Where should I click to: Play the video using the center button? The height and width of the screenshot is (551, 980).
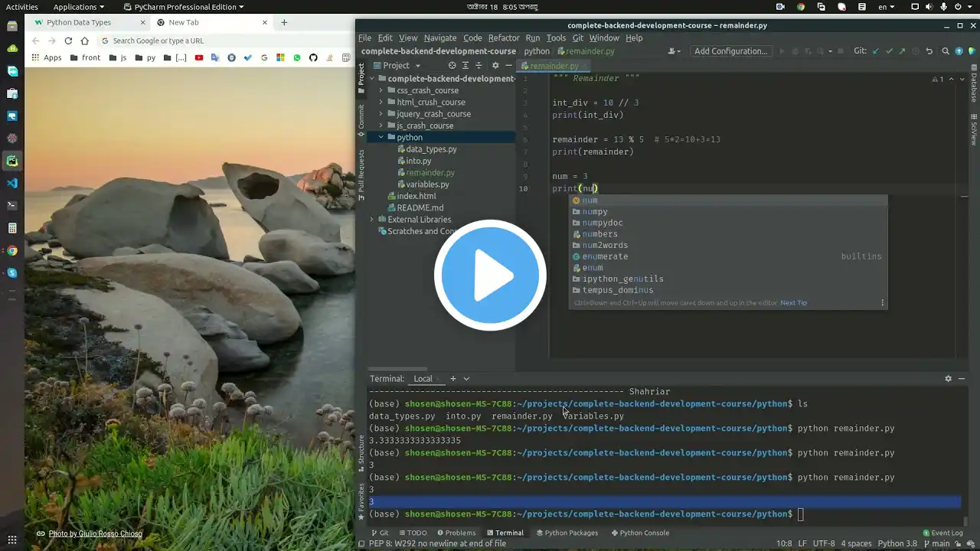click(x=490, y=275)
